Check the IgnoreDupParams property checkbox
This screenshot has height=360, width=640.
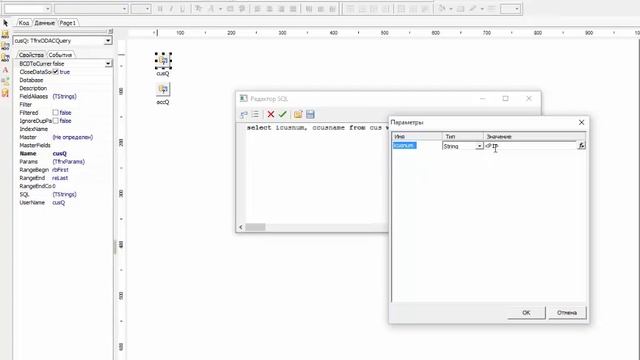click(56, 121)
